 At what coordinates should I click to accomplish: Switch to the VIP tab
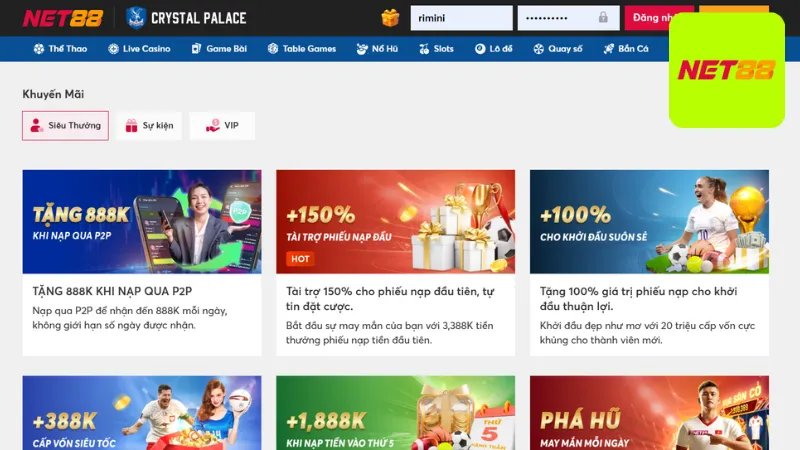coord(222,126)
